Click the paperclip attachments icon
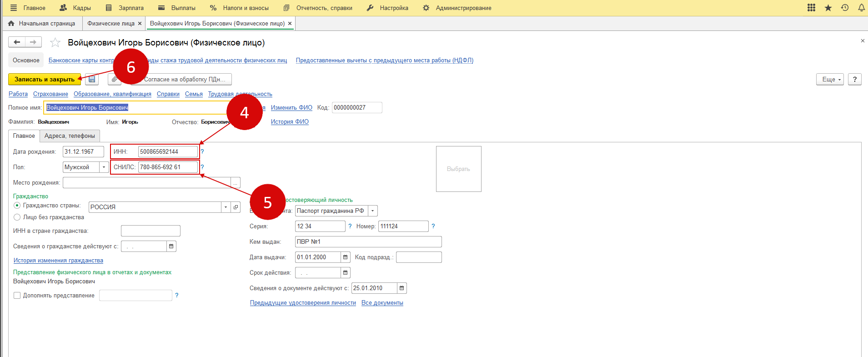Screen dimensions: 868x357 click(x=115, y=79)
